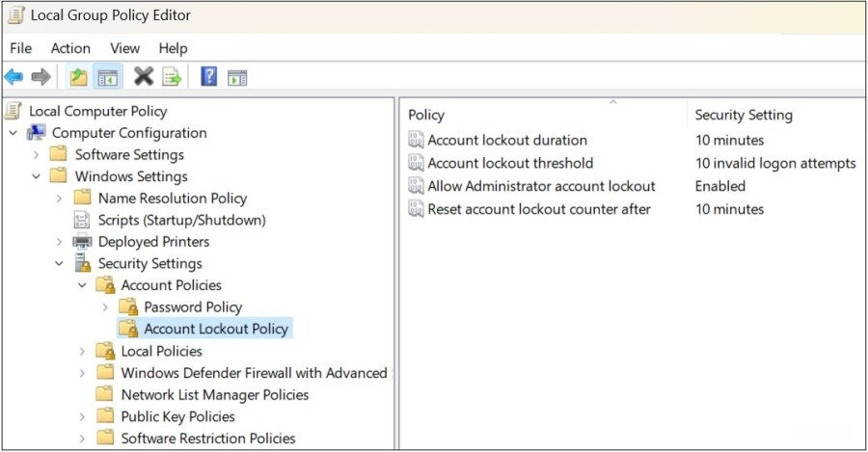Screen dimensions: 868x452
Task: Click the Scripts (Startup/Shutdown) script icon
Action: pos(82,220)
